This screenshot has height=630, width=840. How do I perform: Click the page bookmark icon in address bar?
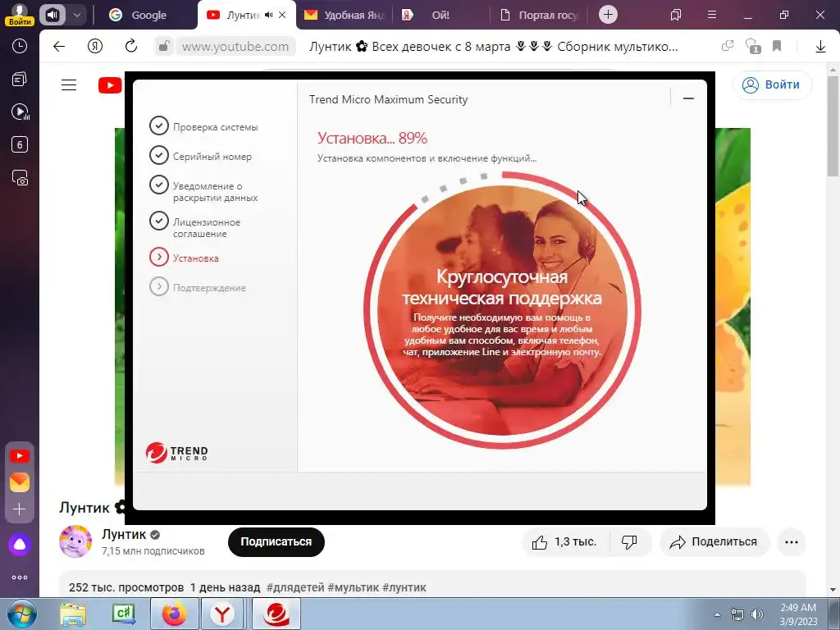pyautogui.click(x=777, y=47)
